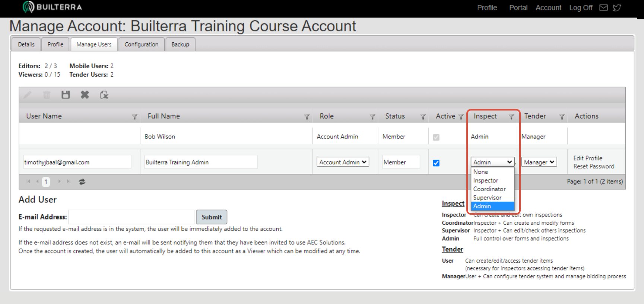Sort by the Full Name column header

point(164,116)
